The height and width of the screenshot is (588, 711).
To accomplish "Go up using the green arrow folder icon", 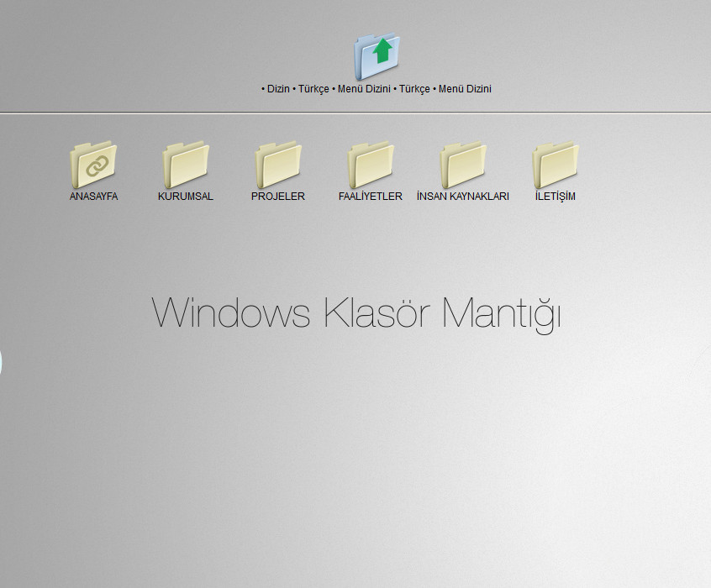I will click(x=377, y=56).
